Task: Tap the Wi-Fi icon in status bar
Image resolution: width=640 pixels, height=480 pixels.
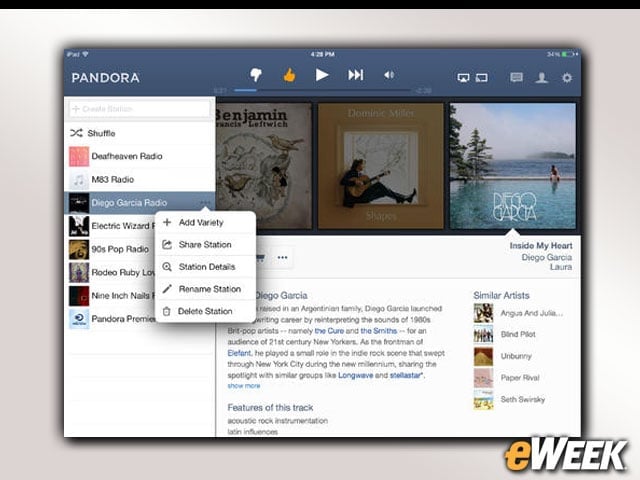Action: [85, 54]
